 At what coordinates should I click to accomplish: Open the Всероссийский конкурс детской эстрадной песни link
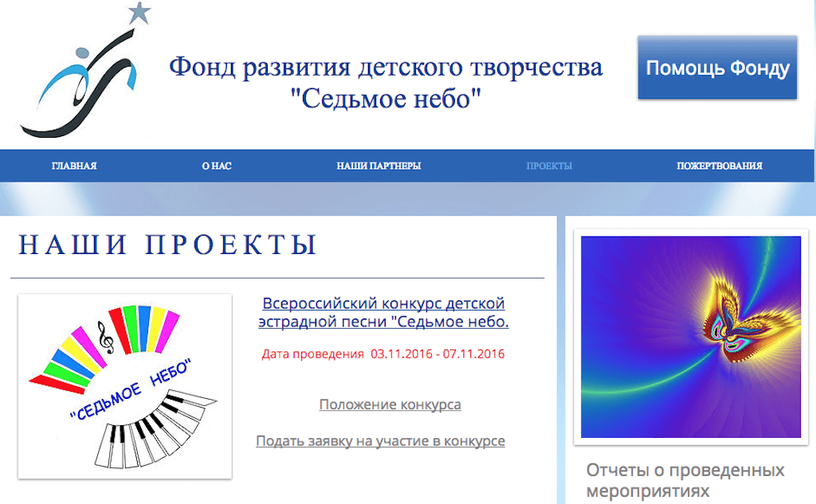[x=384, y=312]
